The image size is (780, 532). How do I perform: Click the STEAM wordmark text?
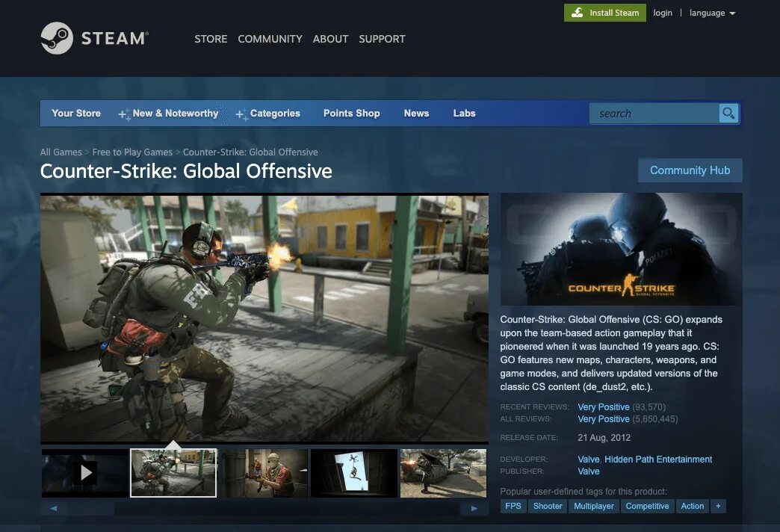114,38
